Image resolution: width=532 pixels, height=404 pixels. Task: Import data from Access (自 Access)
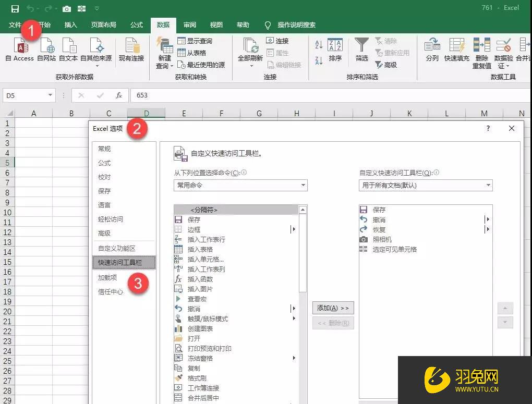point(20,50)
